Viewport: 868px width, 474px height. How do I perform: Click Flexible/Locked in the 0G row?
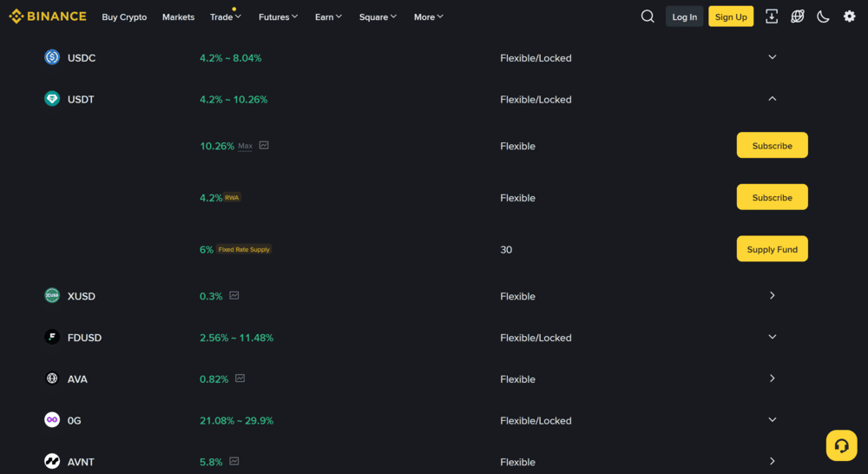(x=536, y=421)
